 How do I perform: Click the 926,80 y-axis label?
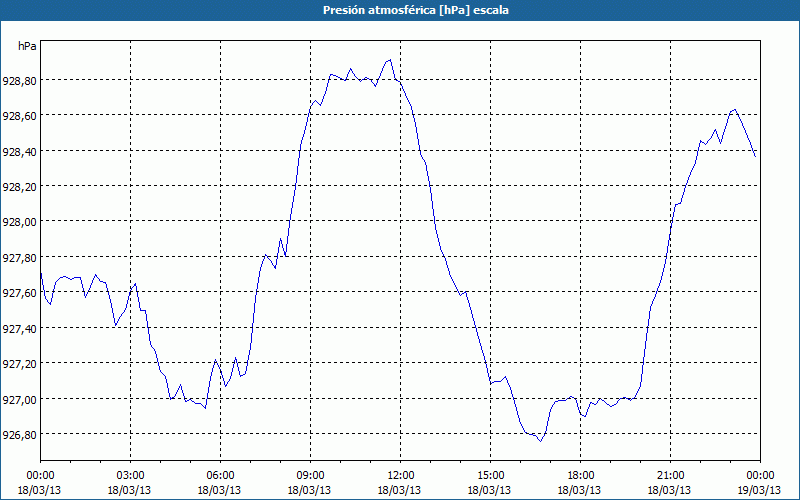19,434
